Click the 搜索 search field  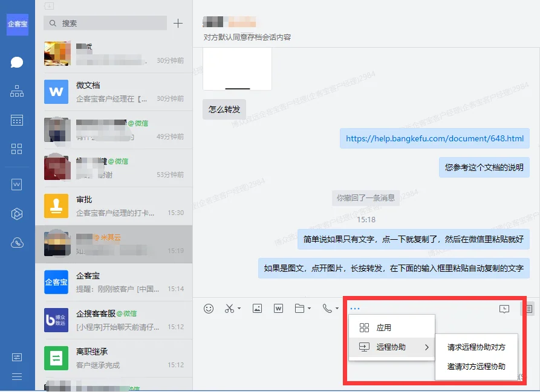[105, 24]
